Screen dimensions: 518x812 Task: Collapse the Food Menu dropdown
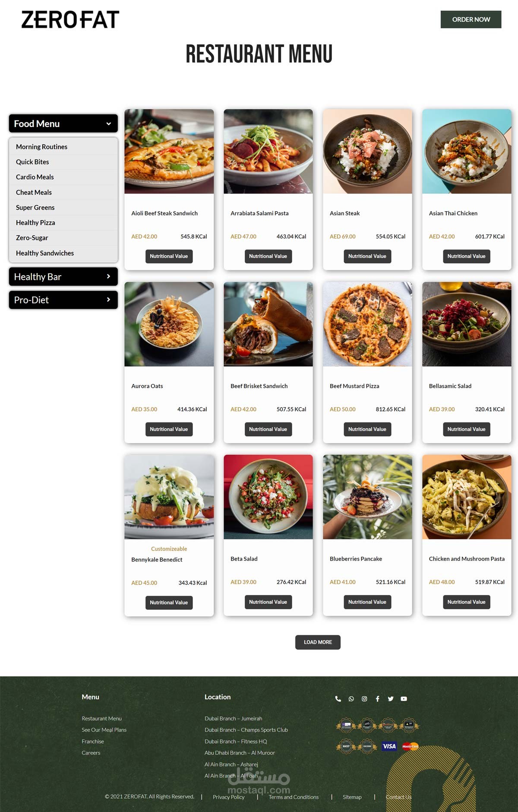[x=63, y=124]
